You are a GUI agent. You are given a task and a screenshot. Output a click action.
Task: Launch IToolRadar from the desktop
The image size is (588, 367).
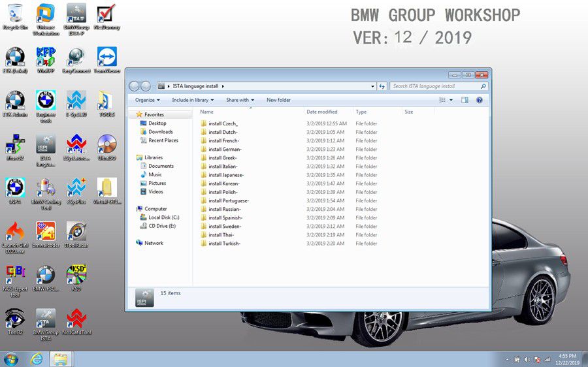click(x=76, y=234)
